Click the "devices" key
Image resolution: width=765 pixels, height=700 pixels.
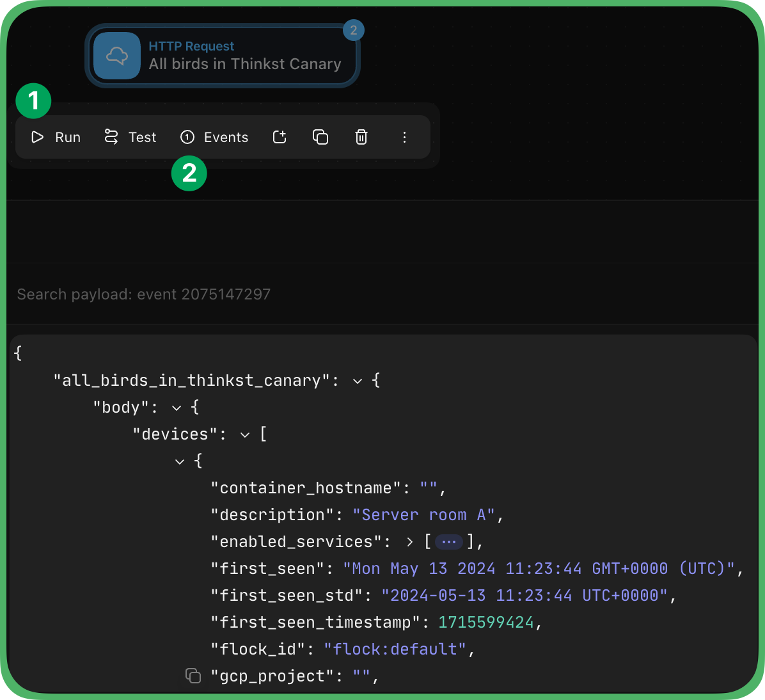pyautogui.click(x=175, y=434)
